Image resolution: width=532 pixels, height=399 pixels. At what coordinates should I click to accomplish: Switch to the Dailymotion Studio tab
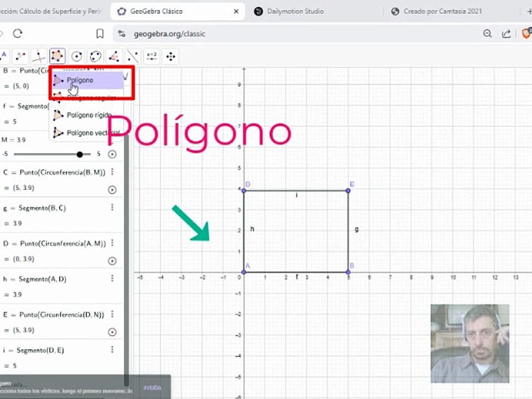coord(295,11)
